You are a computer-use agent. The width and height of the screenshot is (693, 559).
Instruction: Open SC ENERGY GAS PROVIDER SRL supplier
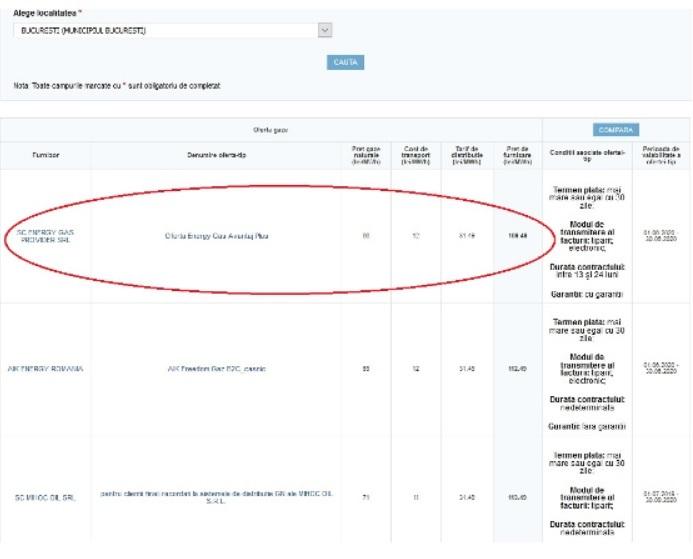(x=46, y=236)
